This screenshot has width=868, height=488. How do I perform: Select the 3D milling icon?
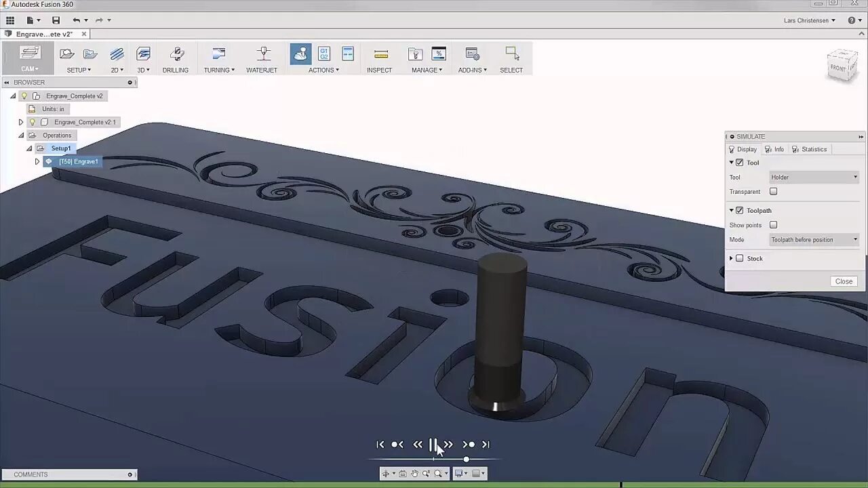coord(143,54)
